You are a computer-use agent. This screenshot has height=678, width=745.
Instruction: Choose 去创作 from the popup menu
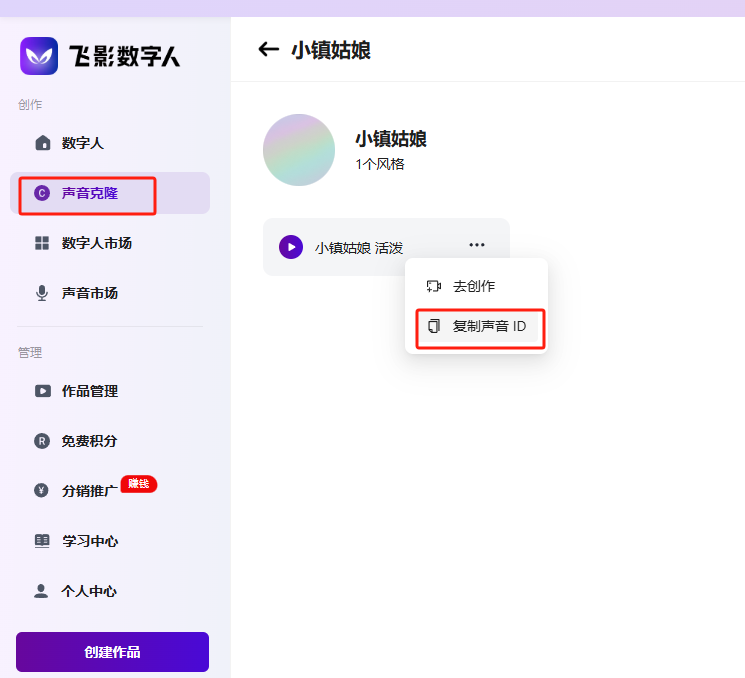point(477,286)
